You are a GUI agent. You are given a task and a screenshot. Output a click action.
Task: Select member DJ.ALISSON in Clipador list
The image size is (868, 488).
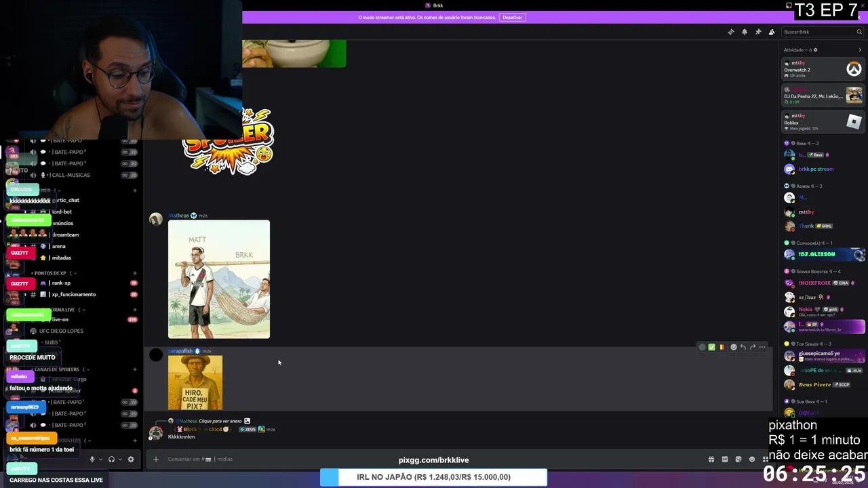(823, 254)
